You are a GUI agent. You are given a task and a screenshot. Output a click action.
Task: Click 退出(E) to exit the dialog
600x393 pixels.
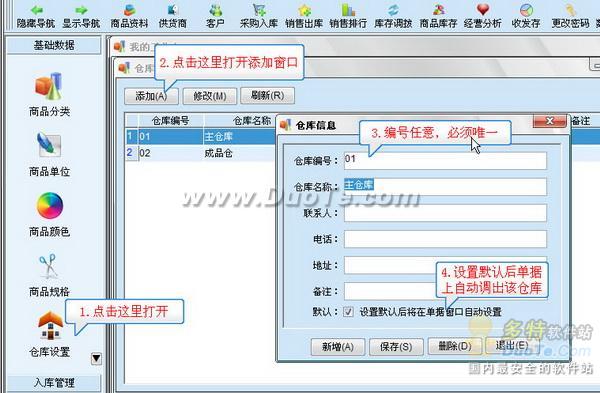tap(512, 346)
